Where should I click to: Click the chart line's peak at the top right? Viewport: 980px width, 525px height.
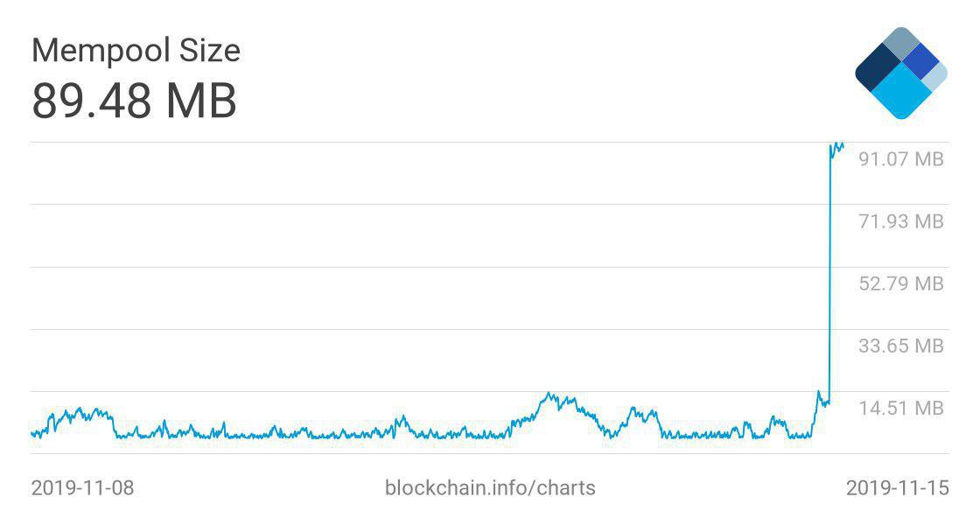tap(838, 145)
